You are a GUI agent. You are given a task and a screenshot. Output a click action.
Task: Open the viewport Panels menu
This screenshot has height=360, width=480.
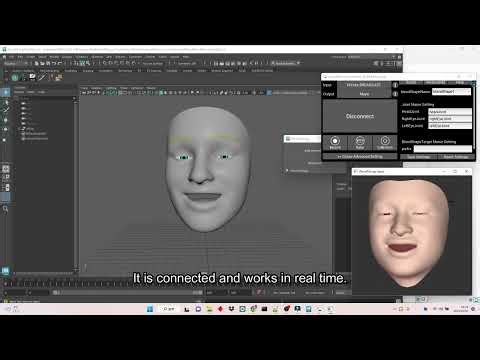click(x=151, y=88)
